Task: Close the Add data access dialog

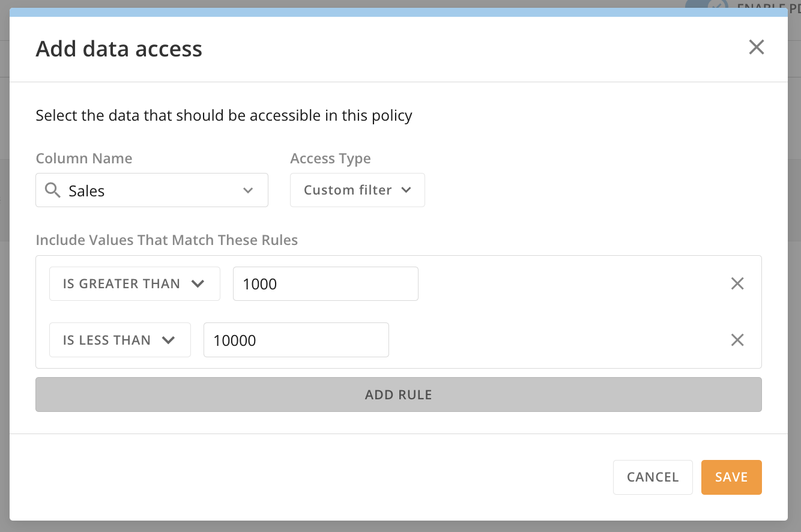Action: [x=756, y=47]
